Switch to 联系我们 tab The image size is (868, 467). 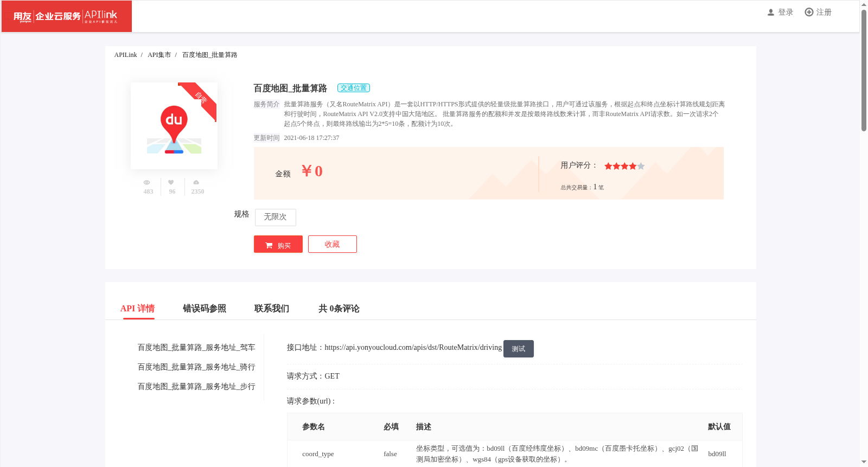tap(272, 309)
